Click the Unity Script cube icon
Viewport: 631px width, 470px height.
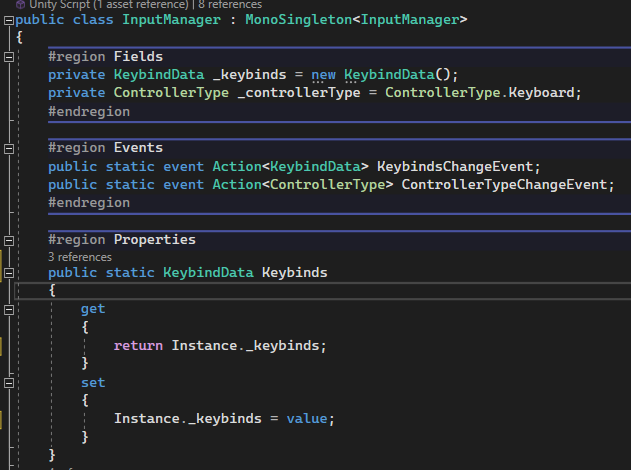[x=20, y=5]
